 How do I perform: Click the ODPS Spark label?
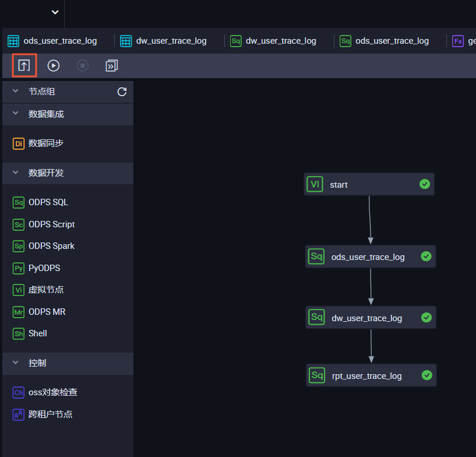(x=51, y=246)
